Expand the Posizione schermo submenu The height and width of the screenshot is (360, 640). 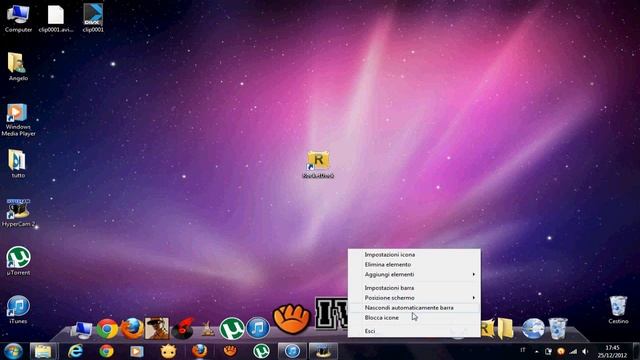coord(414,298)
